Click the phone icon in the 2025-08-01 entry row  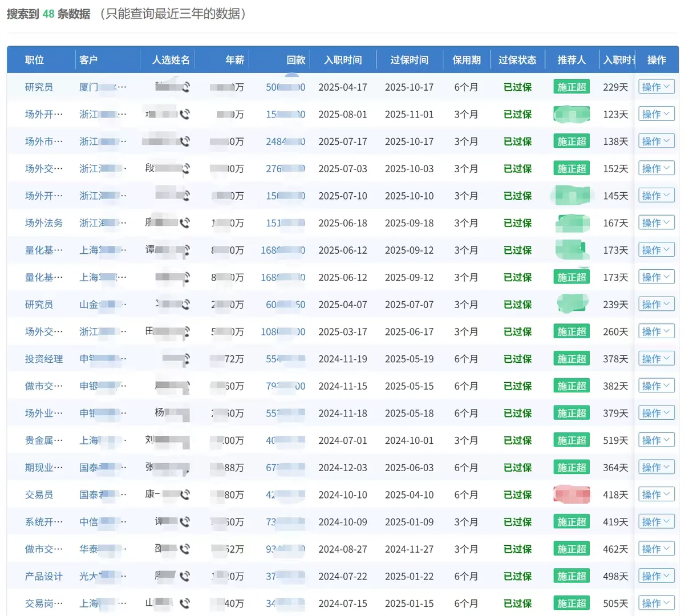[x=185, y=114]
